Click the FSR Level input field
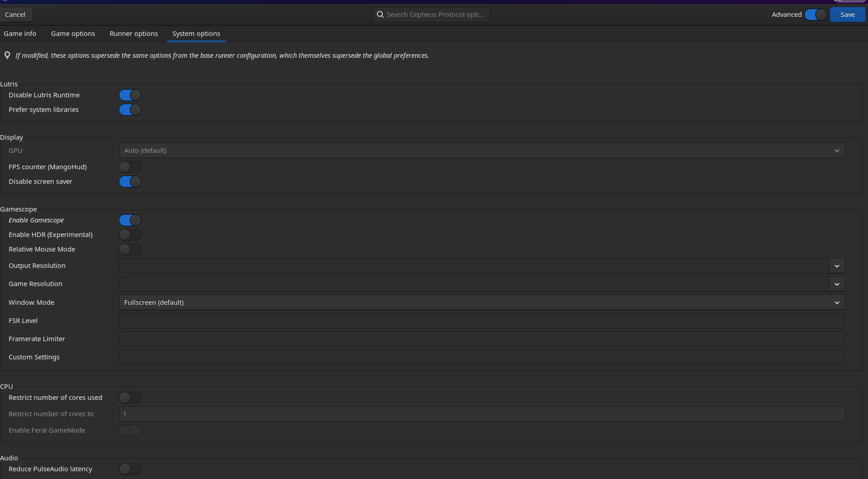The image size is (868, 479). click(x=482, y=321)
